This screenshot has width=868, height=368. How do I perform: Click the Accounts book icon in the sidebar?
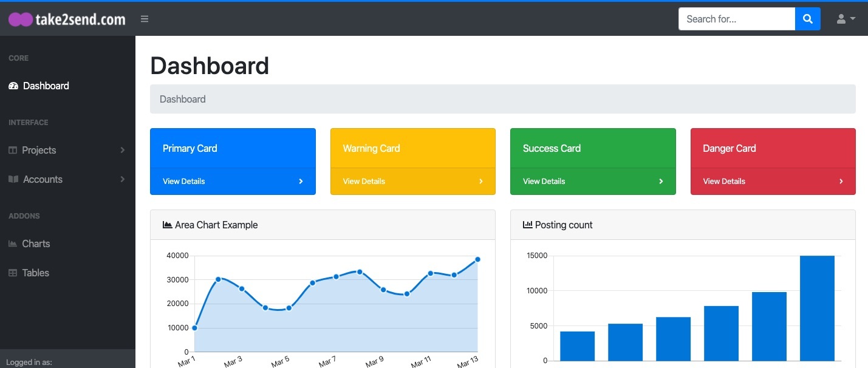pos(13,179)
